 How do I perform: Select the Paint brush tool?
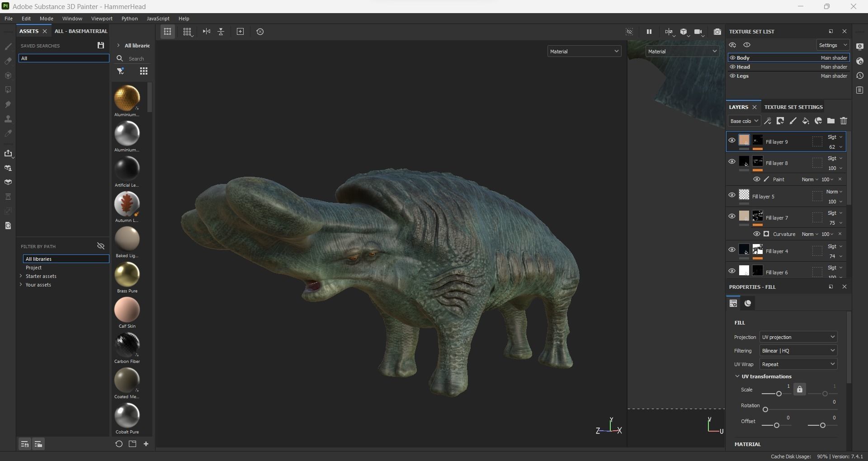[x=8, y=47]
